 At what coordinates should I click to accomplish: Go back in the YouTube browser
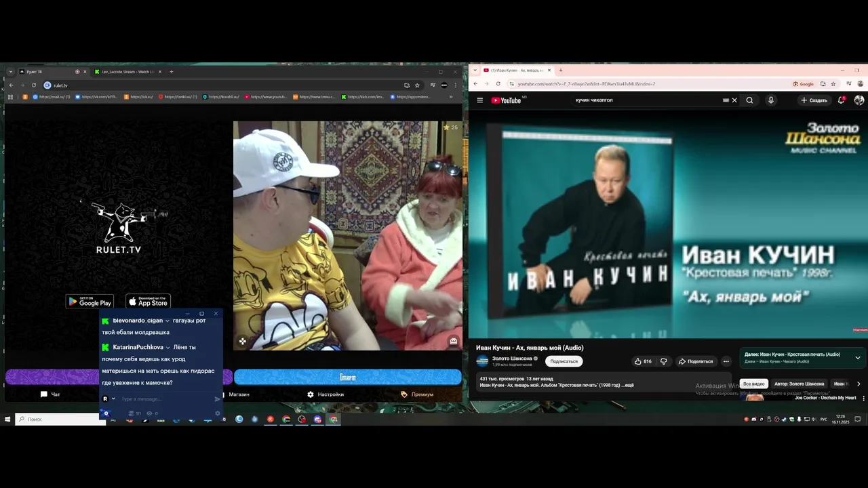[475, 84]
